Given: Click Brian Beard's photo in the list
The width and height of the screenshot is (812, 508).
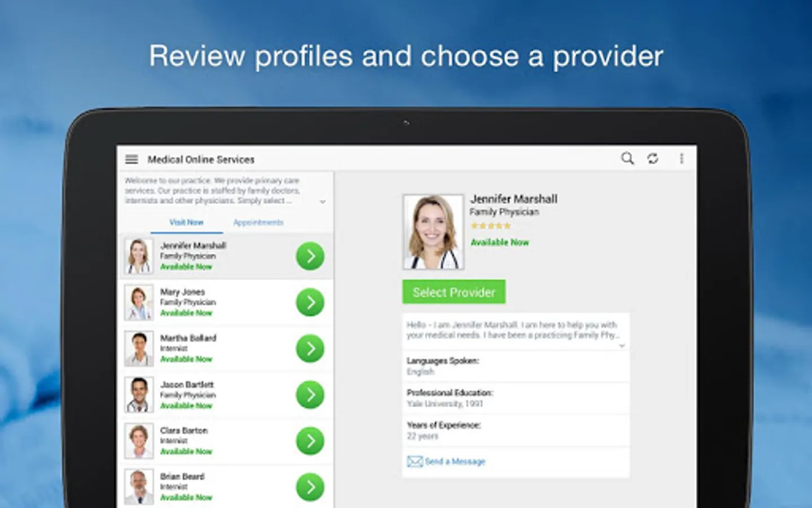Looking at the screenshot, I should [x=139, y=487].
